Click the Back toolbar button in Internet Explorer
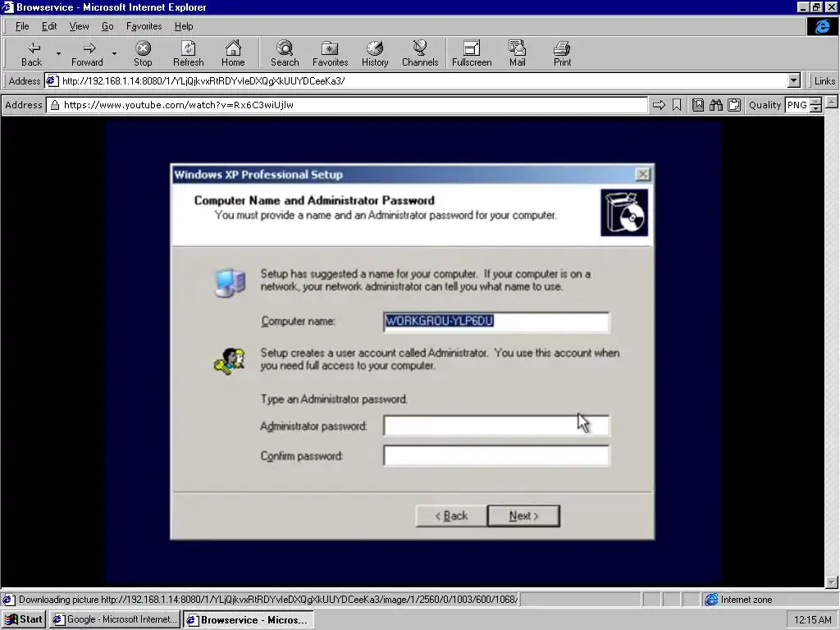Image resolution: width=840 pixels, height=630 pixels. (x=32, y=53)
